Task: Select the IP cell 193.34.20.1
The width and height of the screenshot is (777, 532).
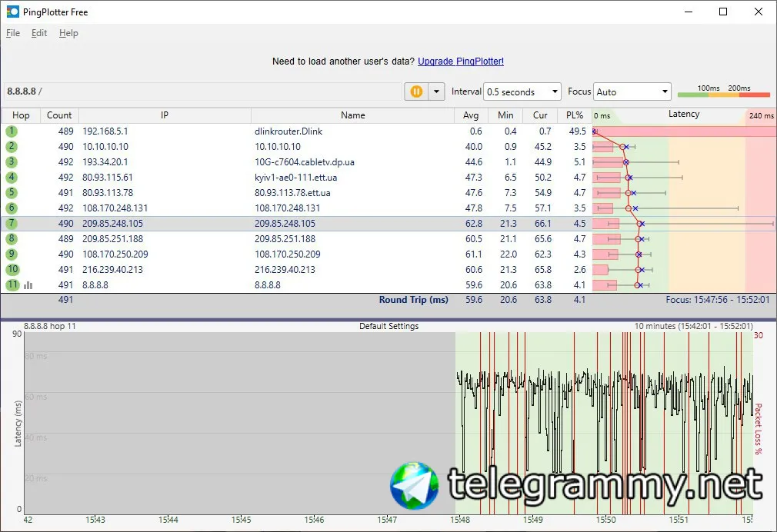Action: (105, 162)
